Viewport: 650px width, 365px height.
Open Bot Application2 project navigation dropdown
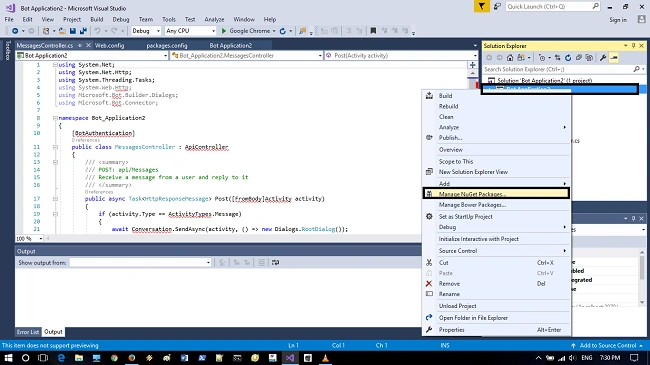[x=92, y=55]
